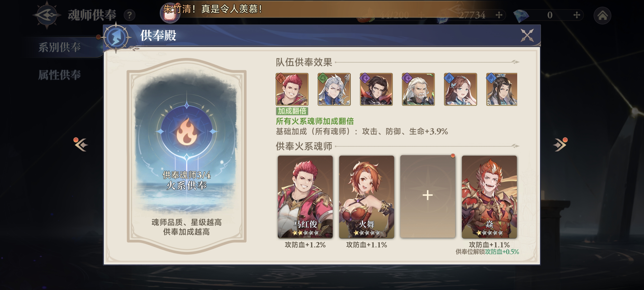644x290 pixels.
Task: Go to the home screen icon
Action: coord(602,15)
